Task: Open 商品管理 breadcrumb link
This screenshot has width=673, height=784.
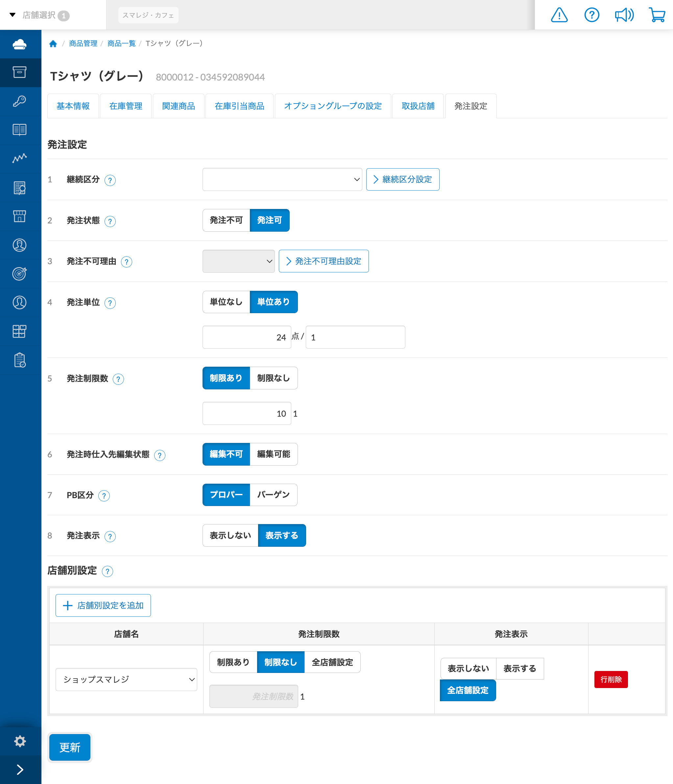Action: pos(83,43)
